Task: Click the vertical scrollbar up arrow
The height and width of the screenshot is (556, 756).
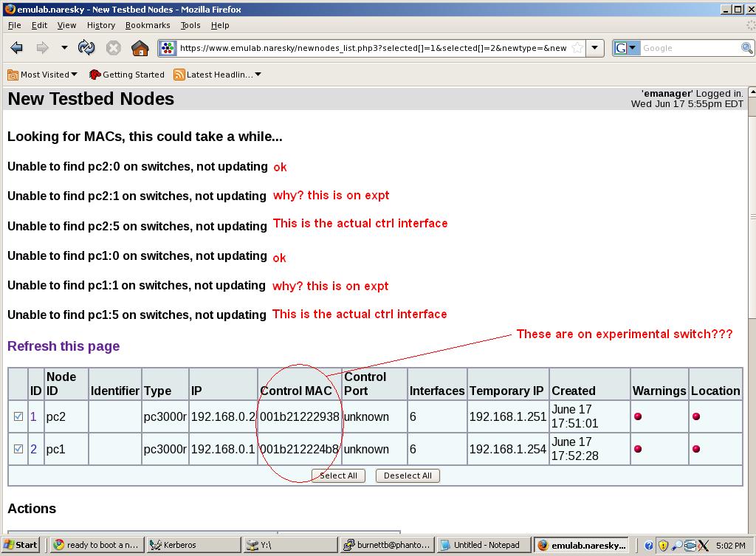Action: [x=752, y=92]
